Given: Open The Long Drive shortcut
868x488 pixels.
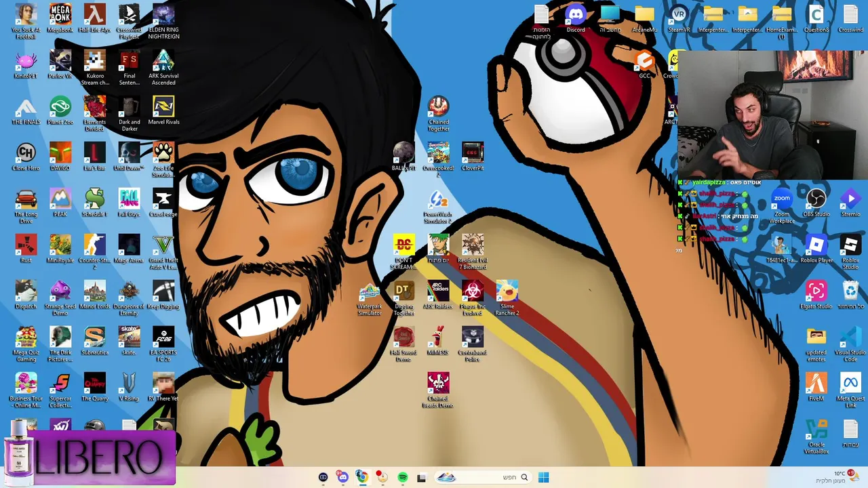Looking at the screenshot, I should tap(26, 205).
